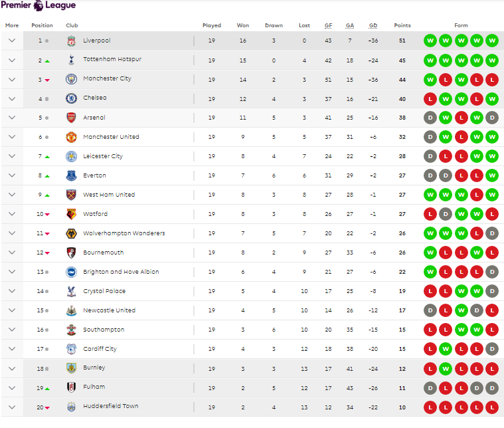Click Arsenal's first D form badge
504x428 pixels.
[x=430, y=118]
